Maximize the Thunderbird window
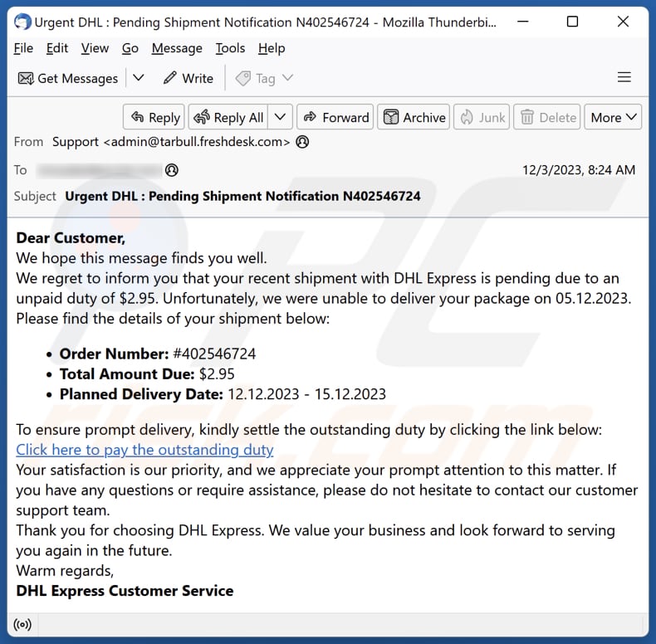This screenshot has width=656, height=644. (x=572, y=22)
